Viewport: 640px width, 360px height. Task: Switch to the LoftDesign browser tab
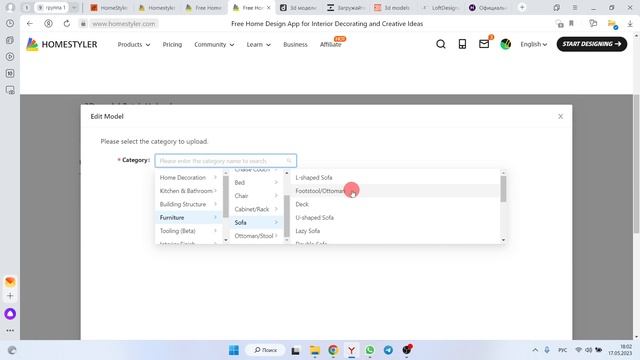[442, 7]
